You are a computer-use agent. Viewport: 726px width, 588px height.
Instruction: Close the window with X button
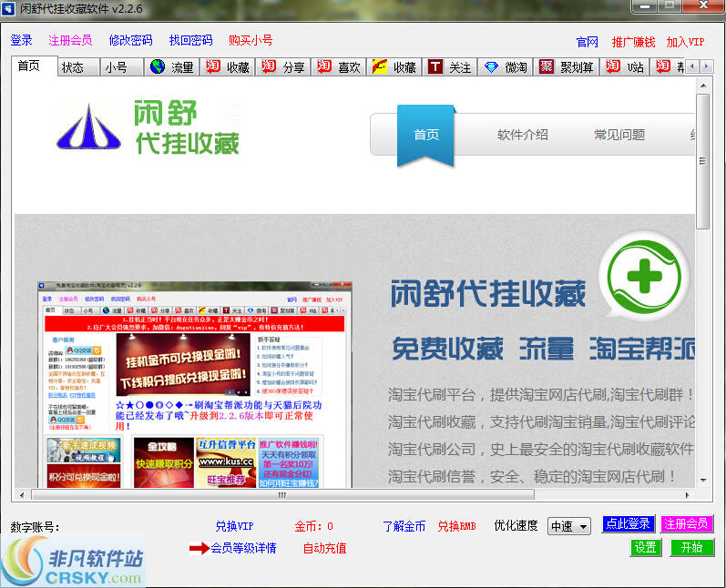[703, 5]
